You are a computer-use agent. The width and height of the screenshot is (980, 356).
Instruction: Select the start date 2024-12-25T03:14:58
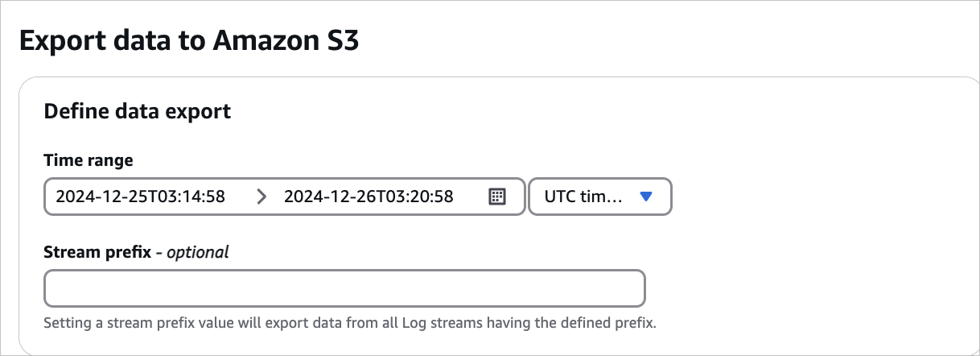click(x=140, y=197)
